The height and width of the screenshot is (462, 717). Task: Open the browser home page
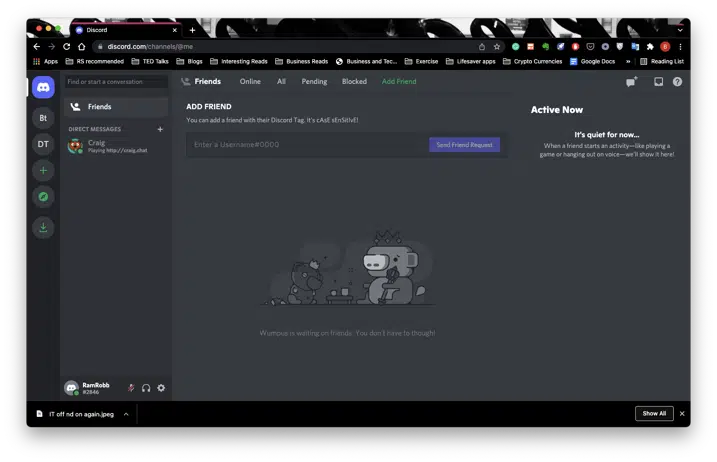click(81, 46)
